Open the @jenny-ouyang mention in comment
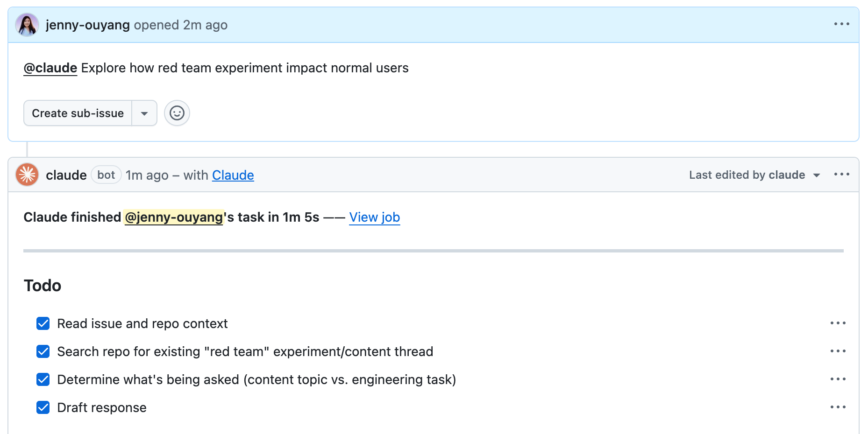 [x=174, y=217]
